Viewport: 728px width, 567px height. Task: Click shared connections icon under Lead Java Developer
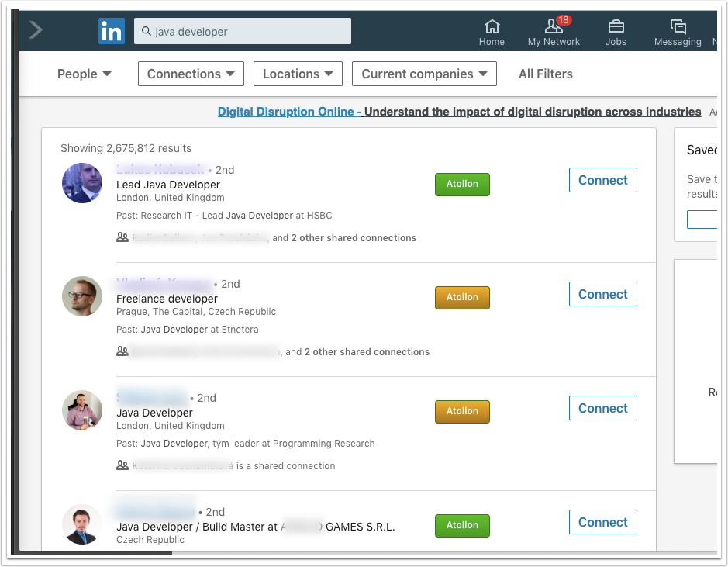click(122, 238)
